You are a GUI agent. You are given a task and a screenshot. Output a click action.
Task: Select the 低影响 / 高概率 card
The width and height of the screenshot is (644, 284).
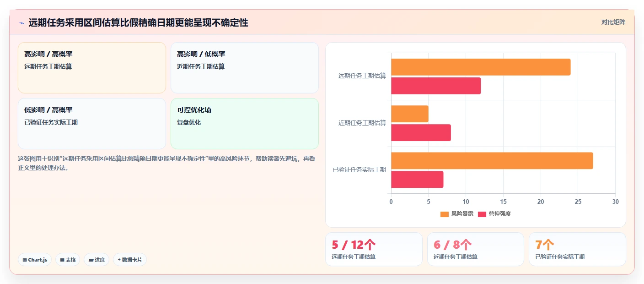pyautogui.click(x=92, y=124)
